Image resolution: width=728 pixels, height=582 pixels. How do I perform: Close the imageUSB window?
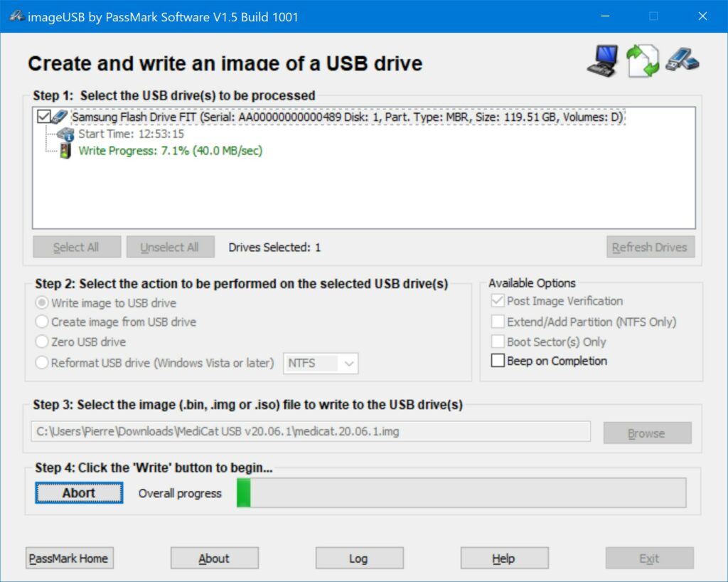pyautogui.click(x=702, y=16)
